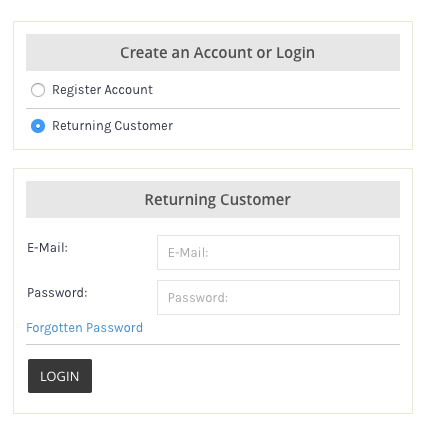Click the blue filled radio circle
This screenshot has height=429, width=425.
[38, 126]
